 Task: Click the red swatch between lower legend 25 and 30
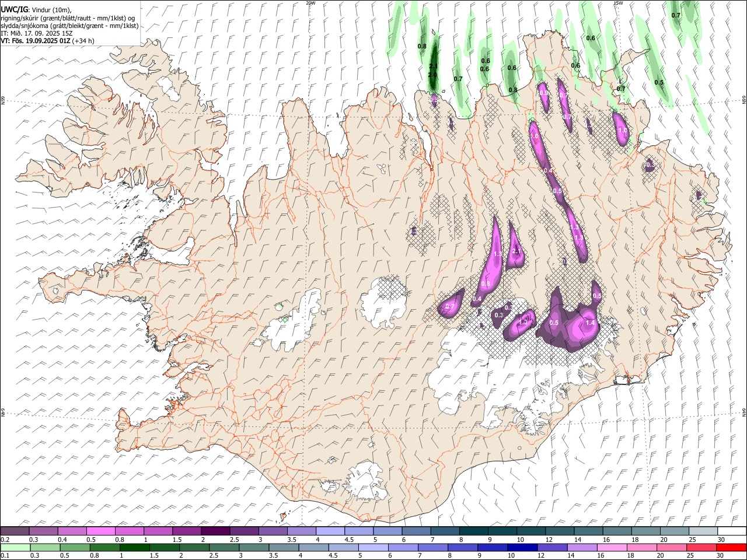(701, 547)
